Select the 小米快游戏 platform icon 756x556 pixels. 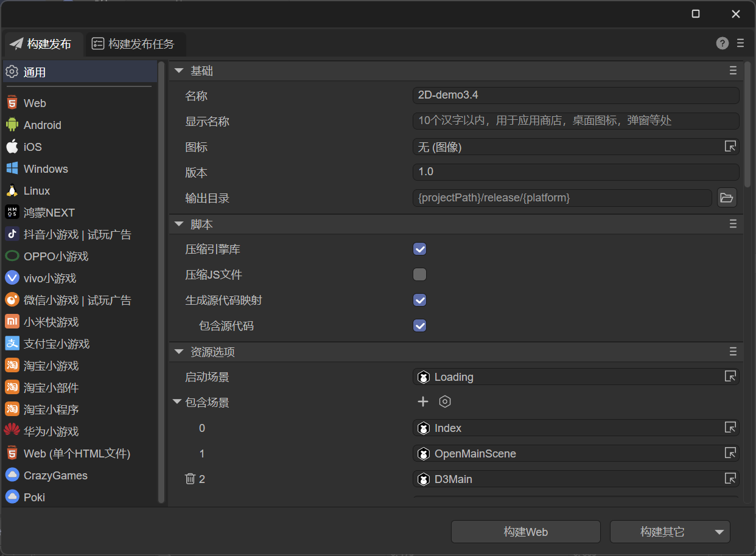point(12,322)
